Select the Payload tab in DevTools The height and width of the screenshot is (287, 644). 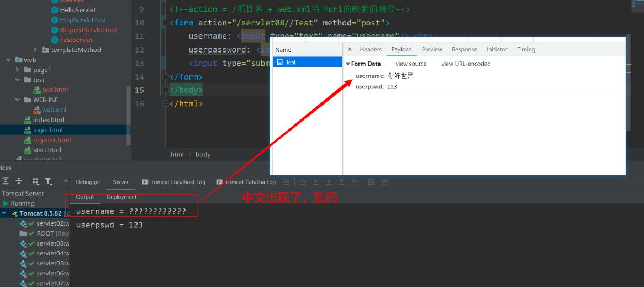click(x=402, y=49)
